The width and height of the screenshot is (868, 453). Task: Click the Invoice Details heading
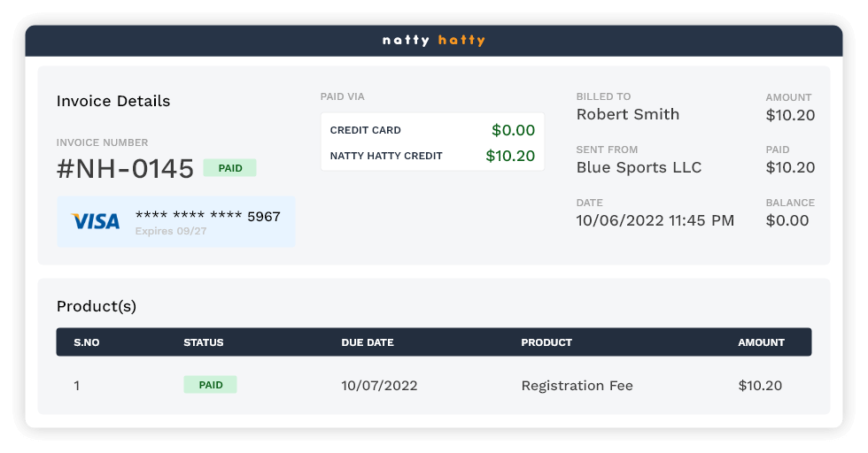coord(113,101)
